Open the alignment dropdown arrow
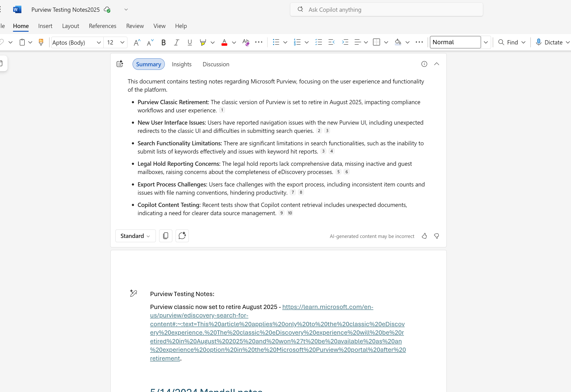The image size is (571, 392). pos(366,42)
